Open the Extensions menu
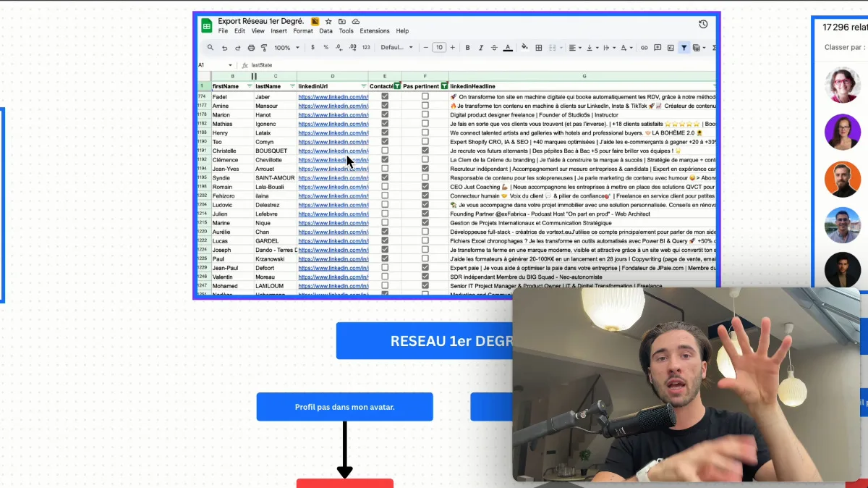 pyautogui.click(x=375, y=31)
